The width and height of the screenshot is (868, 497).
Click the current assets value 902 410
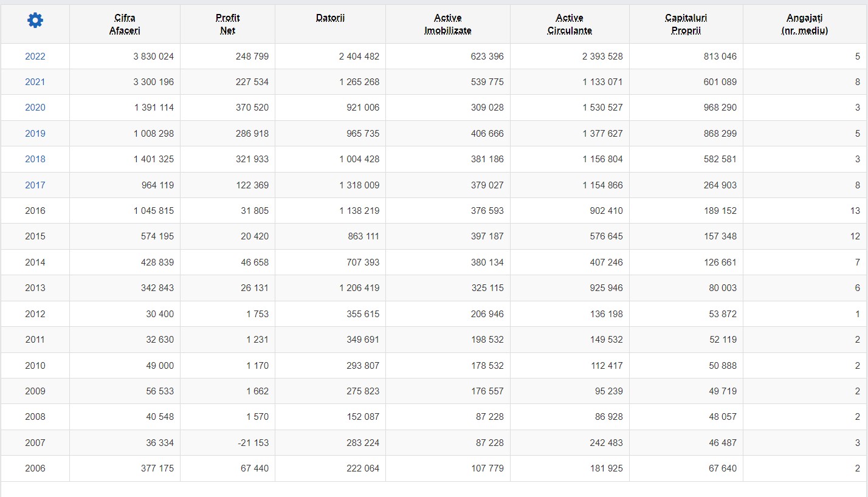coord(607,211)
